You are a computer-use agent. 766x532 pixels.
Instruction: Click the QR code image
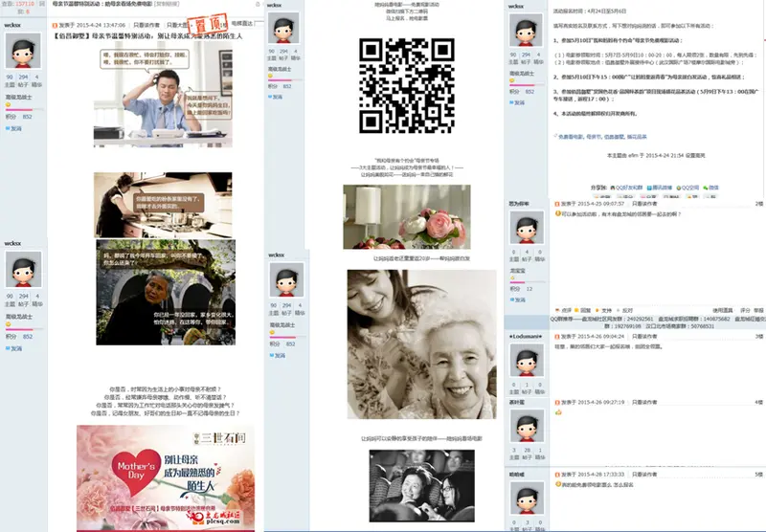click(x=407, y=86)
